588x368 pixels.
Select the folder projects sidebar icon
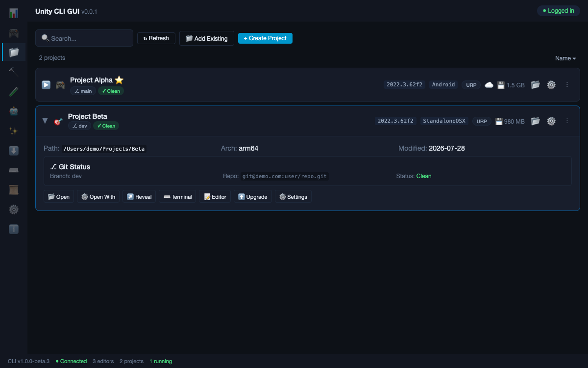point(14,52)
